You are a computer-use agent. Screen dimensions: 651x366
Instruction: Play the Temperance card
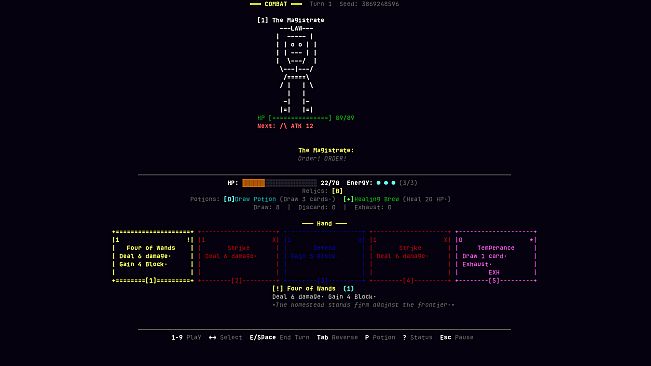point(496,256)
